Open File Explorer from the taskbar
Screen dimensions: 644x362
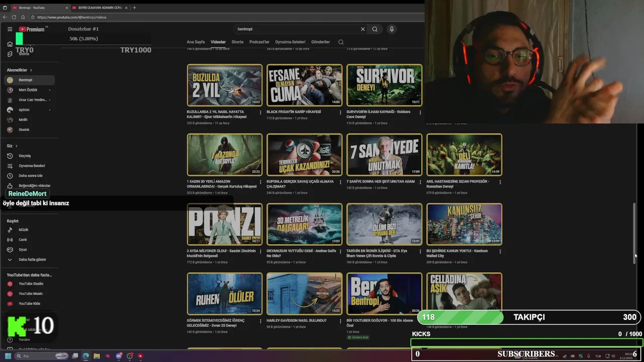[97, 356]
